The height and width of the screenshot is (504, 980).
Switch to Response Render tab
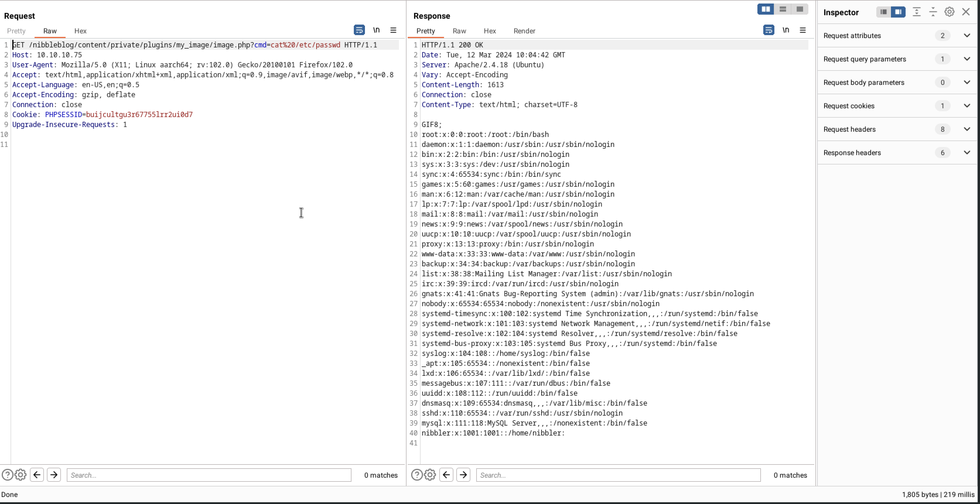(x=524, y=31)
